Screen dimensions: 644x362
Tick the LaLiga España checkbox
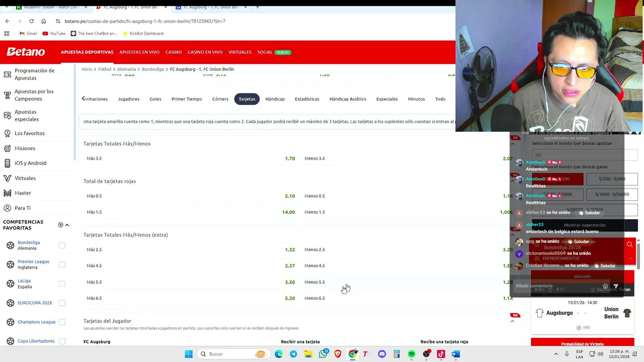62,284
